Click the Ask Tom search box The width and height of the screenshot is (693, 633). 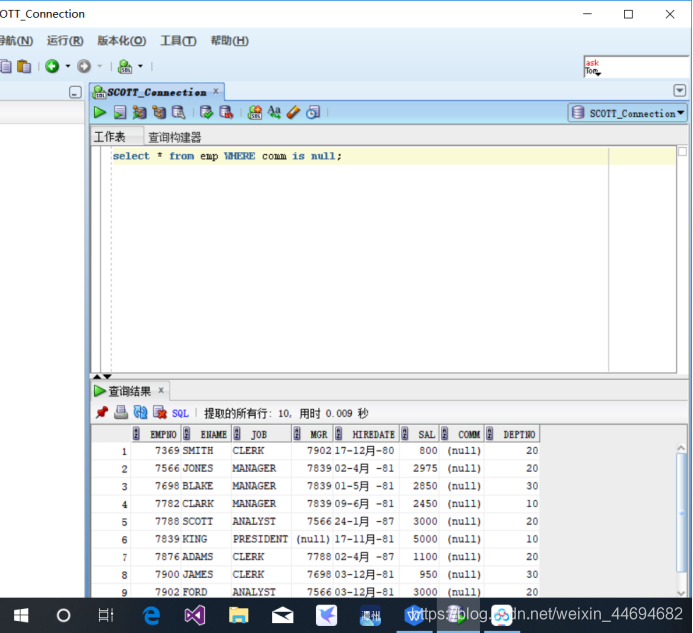pyautogui.click(x=636, y=67)
